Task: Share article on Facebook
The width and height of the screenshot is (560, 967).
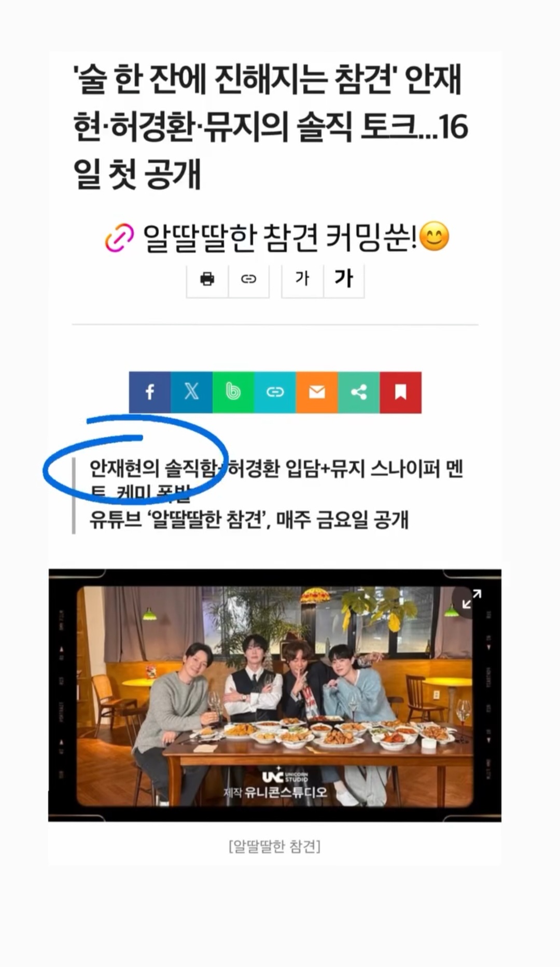Action: (x=150, y=392)
